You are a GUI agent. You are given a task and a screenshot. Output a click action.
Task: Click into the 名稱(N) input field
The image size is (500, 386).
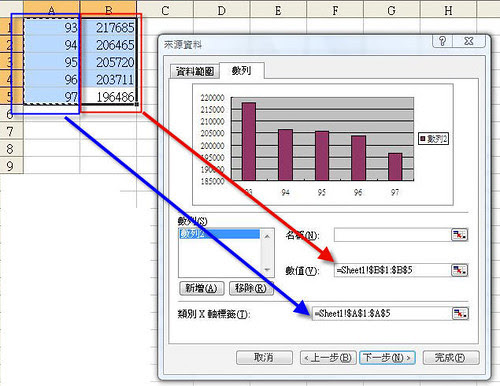393,235
